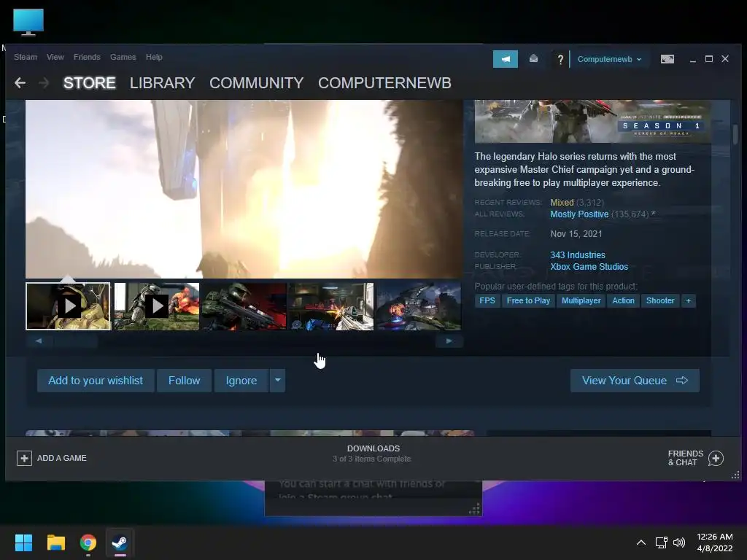Click the main video preview area
The image size is (747, 560).
(x=244, y=189)
